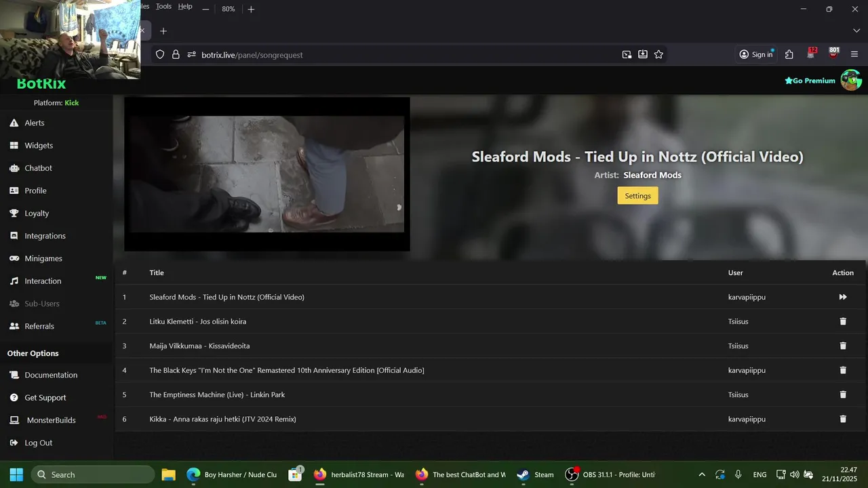This screenshot has height=488, width=868.
Task: Zoom out with the minus button beside 80%
Action: [x=205, y=9]
